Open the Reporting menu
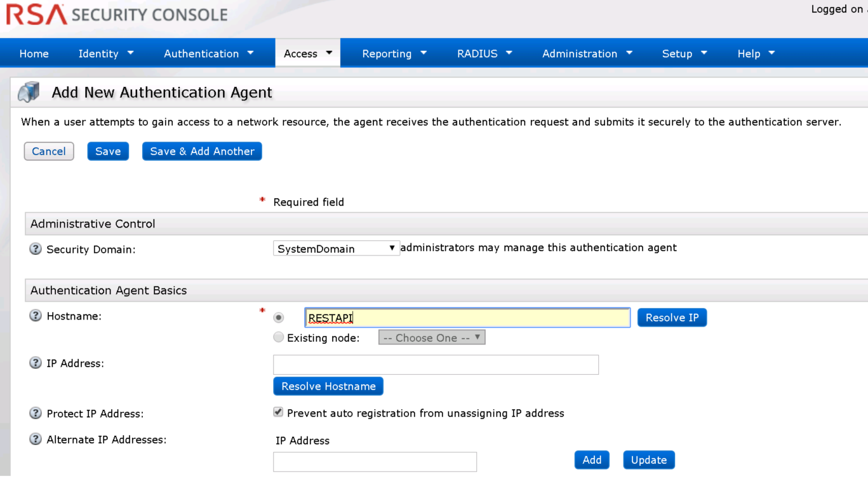868x481 pixels. tap(394, 53)
